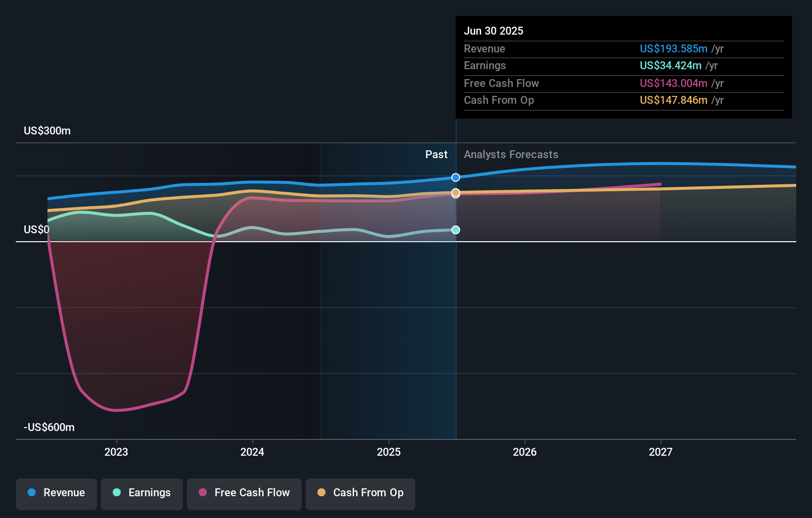Select the Revenue data point on the chart
This screenshot has height=518, width=812.
456,177
